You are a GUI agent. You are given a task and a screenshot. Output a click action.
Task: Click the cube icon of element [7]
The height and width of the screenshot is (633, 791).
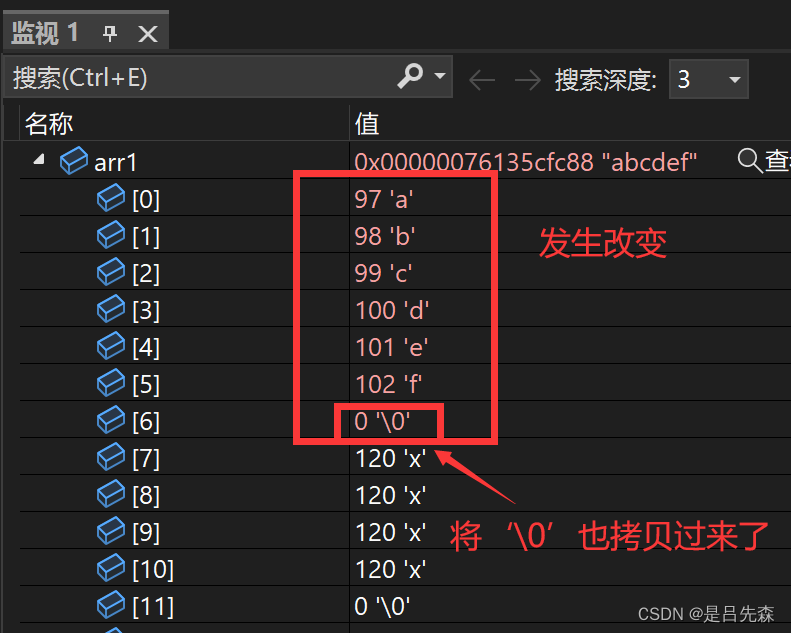(110, 457)
